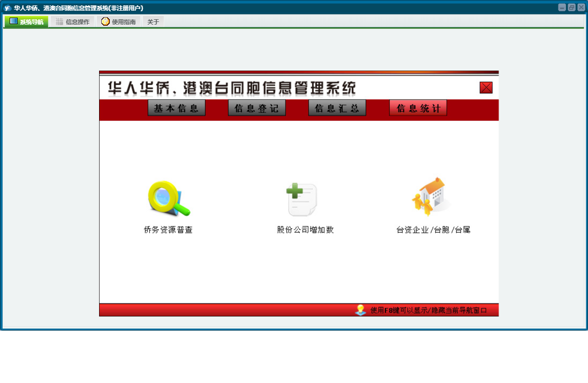Click the 使用指南 clock icon
Screen dimensions: 588x383
(x=105, y=21)
